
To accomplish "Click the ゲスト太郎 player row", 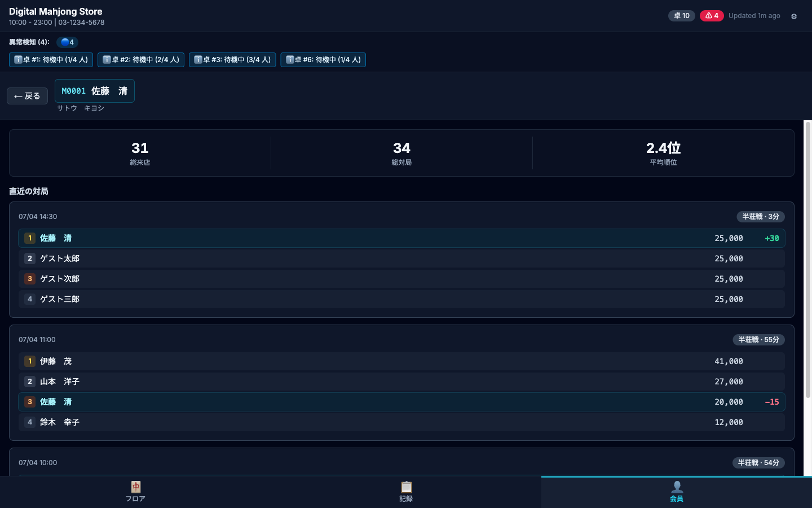I will tap(401, 259).
